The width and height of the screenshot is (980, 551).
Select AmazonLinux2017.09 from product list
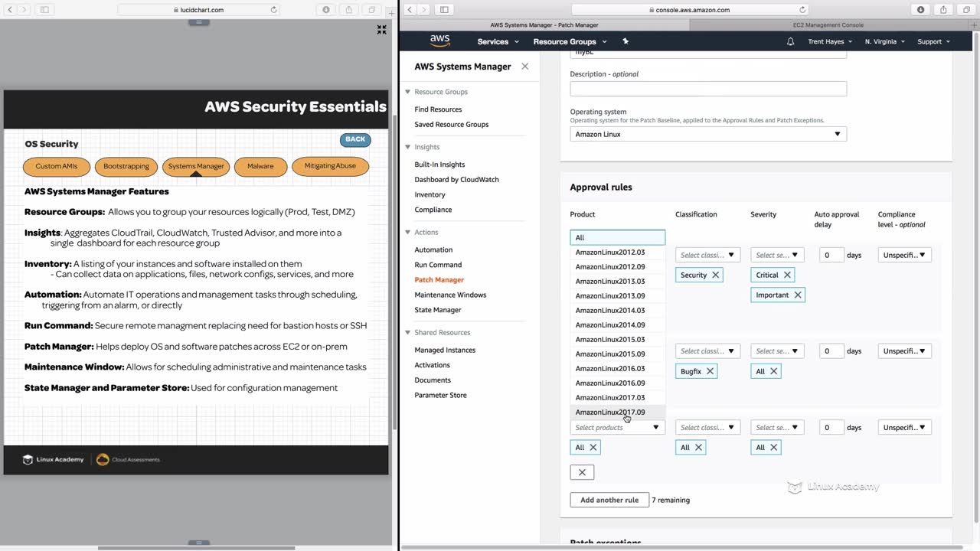tap(610, 412)
